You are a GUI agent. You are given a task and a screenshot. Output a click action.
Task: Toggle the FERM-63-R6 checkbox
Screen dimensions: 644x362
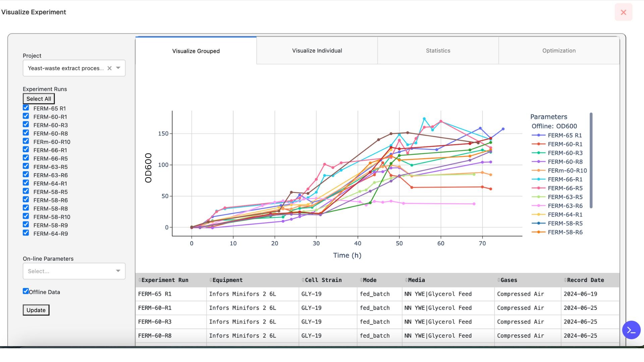click(26, 175)
